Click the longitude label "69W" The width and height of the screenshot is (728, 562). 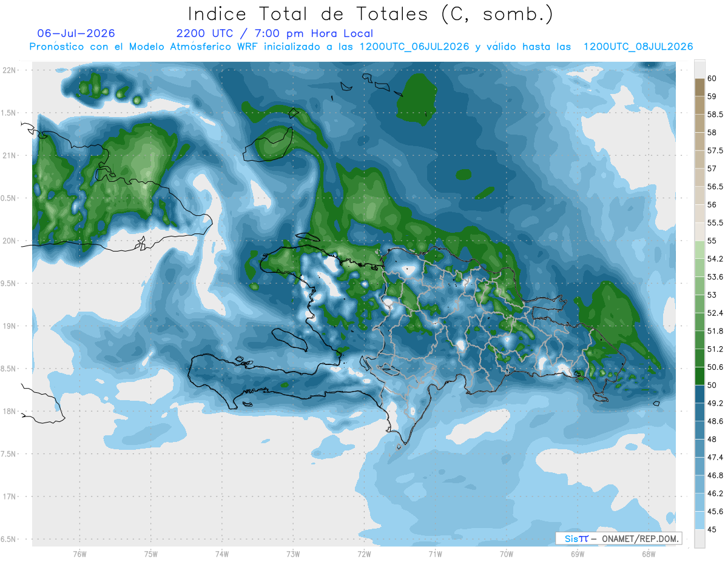[578, 554]
